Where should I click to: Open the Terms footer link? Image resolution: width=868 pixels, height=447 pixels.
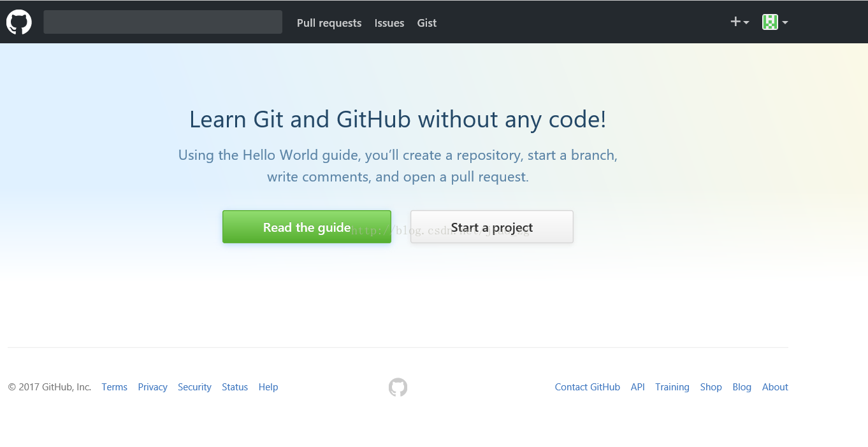pyautogui.click(x=115, y=387)
